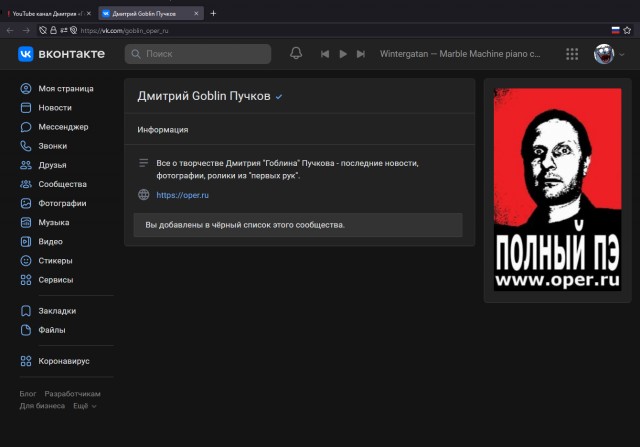Open Коронавирус icon in sidebar
Screen dimensions: 640x447
(x=26, y=361)
